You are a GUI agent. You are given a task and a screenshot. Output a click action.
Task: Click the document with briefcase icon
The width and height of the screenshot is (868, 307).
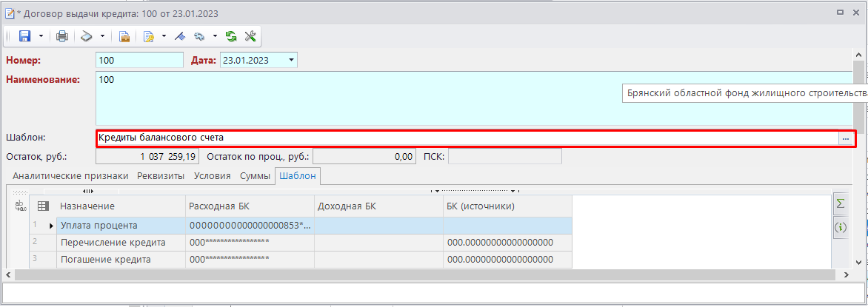[124, 36]
